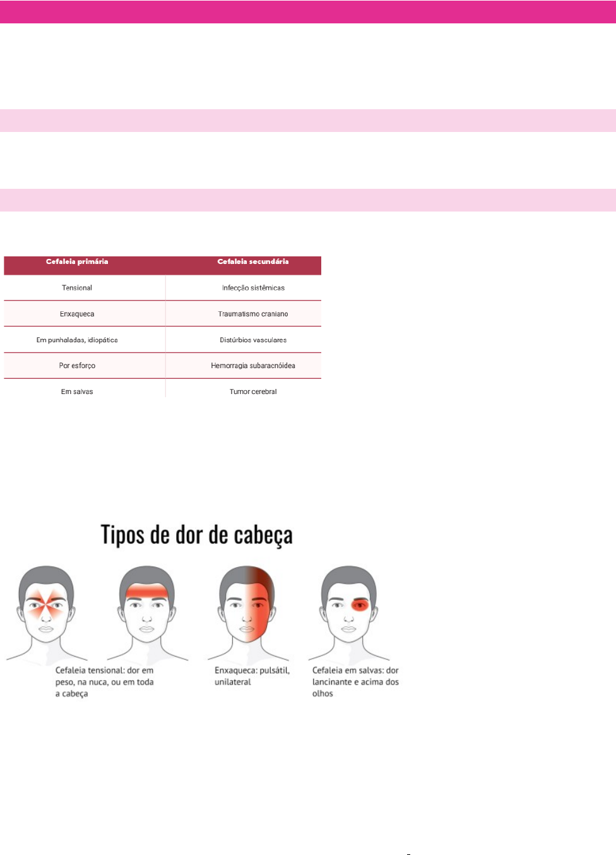616x855 pixels.
Task: Select 'Em punhaladas, idiopática' cell
Action: pos(77,340)
